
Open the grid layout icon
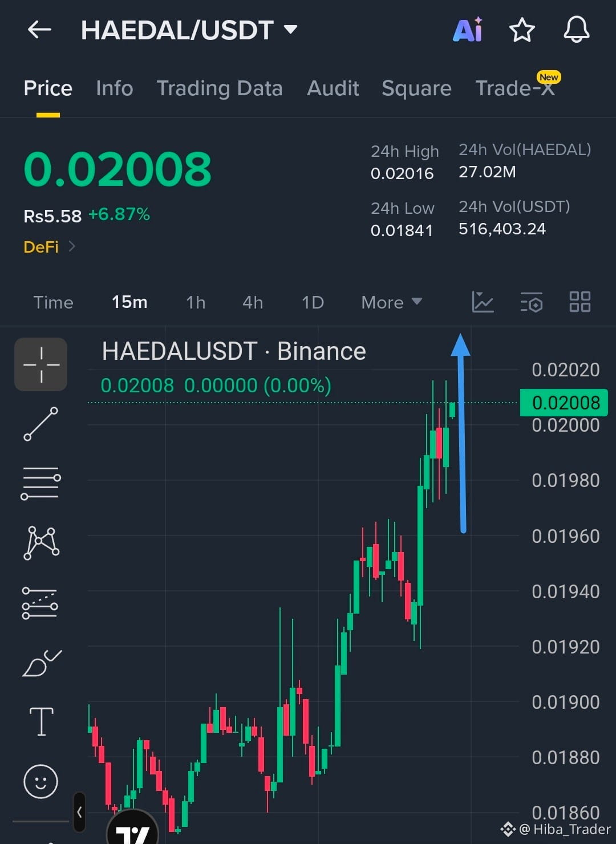(580, 302)
